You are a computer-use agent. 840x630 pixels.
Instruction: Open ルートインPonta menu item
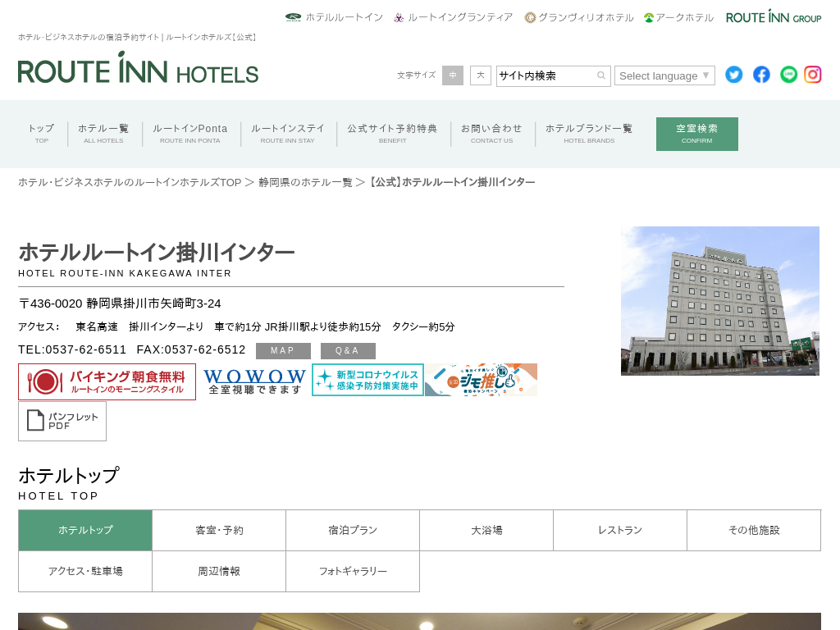[x=189, y=134]
